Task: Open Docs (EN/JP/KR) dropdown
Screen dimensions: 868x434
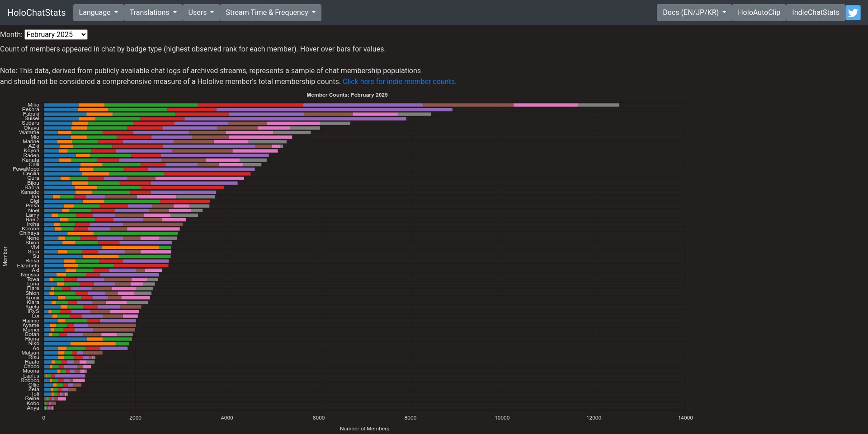Action: 694,13
